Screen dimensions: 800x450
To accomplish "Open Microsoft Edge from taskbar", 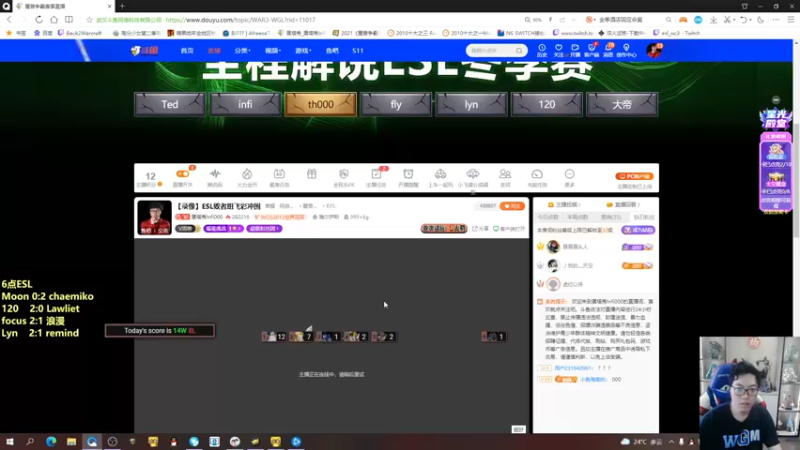I will point(51,442).
